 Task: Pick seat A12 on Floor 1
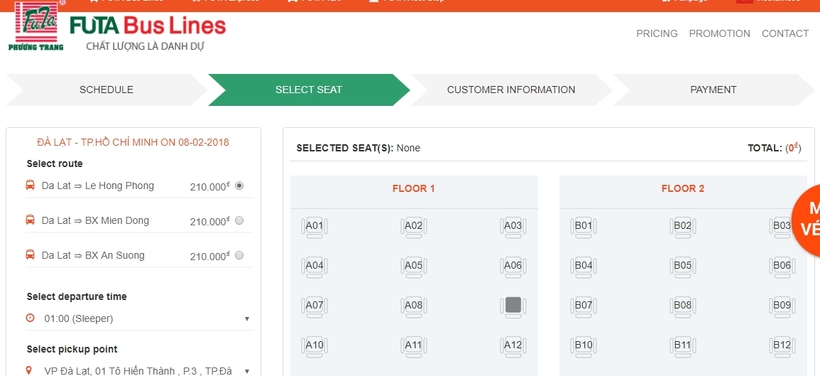(513, 346)
